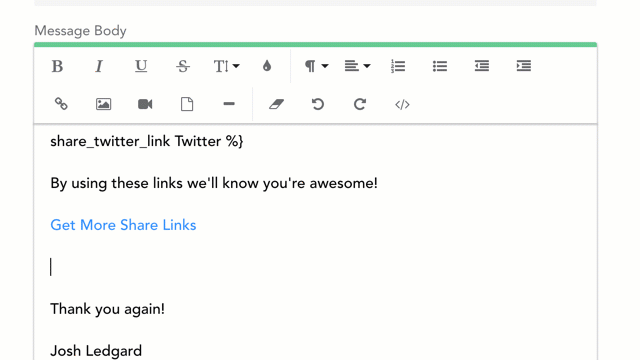
Task: Insert a video with the camera icon
Action: 145,104
